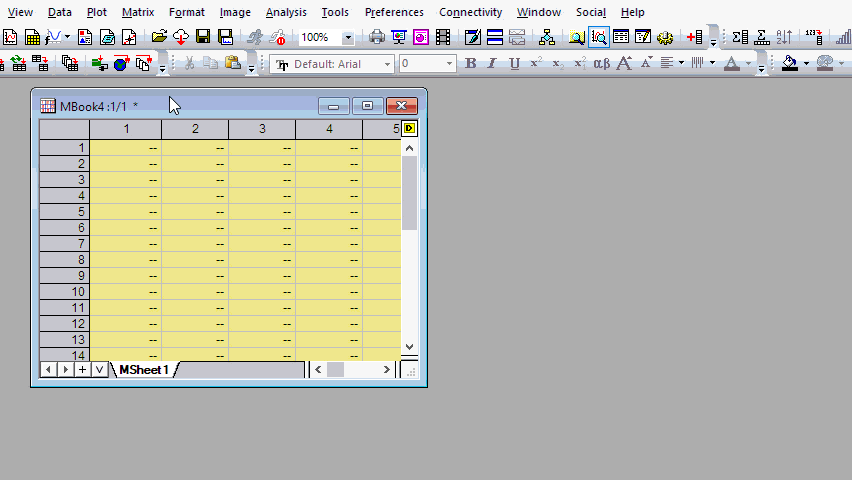This screenshot has width=852, height=480.
Task: Click the sigma statistics on columns icon
Action: point(739,38)
